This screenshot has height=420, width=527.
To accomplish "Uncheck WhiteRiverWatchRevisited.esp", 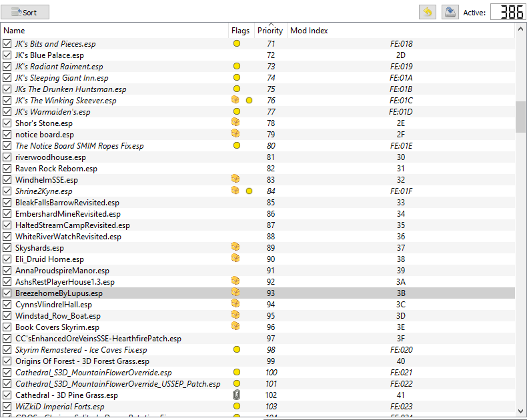I will click(7, 236).
